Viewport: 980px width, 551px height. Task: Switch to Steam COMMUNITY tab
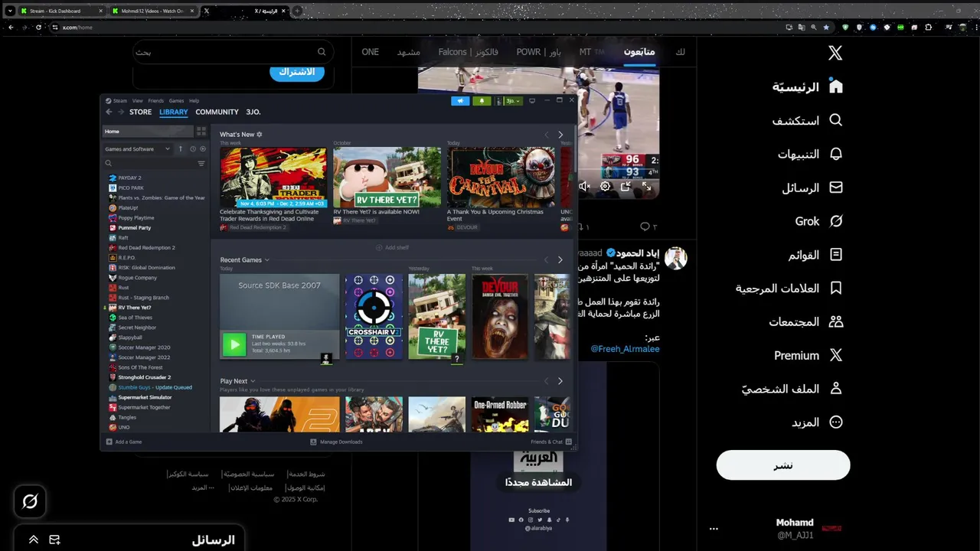point(217,112)
